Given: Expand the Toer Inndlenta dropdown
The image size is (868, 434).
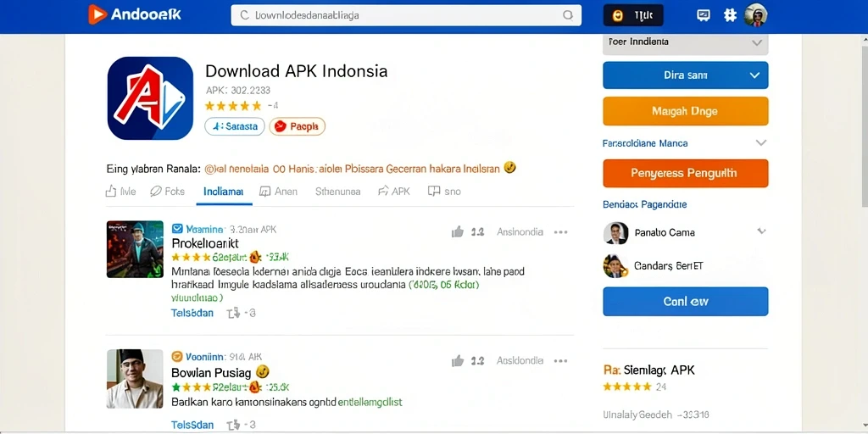Looking at the screenshot, I should coord(685,42).
